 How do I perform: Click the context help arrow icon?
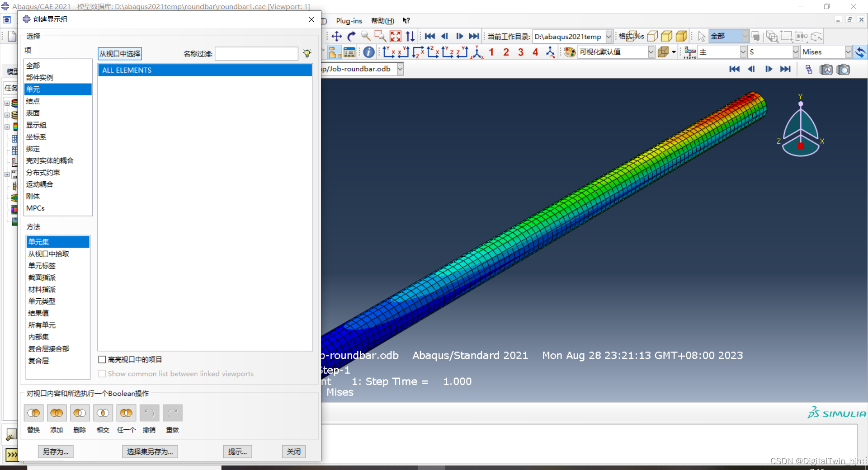point(406,21)
